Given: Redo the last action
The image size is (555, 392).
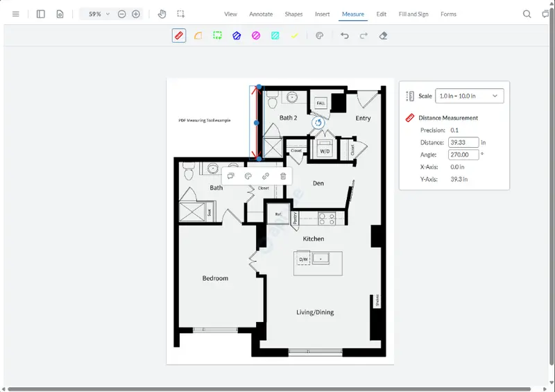Looking at the screenshot, I should (x=364, y=36).
